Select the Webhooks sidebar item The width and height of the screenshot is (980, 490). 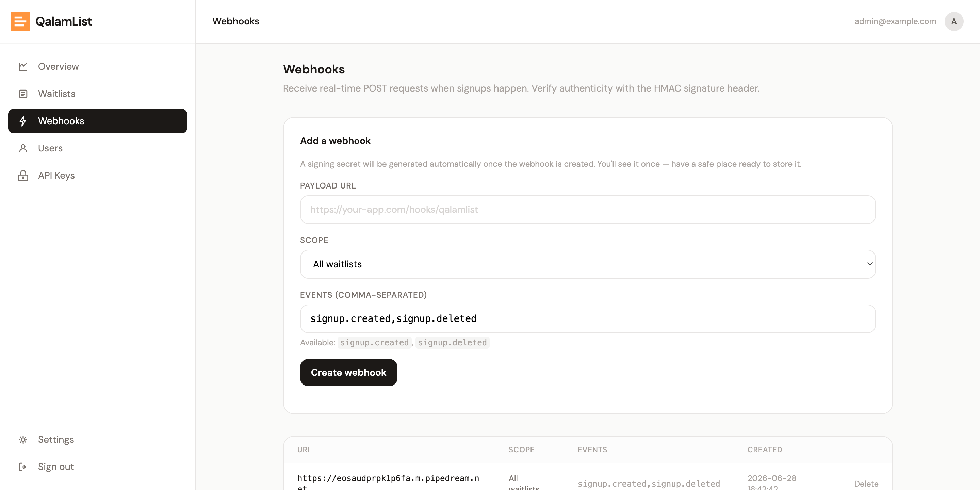[x=97, y=121]
